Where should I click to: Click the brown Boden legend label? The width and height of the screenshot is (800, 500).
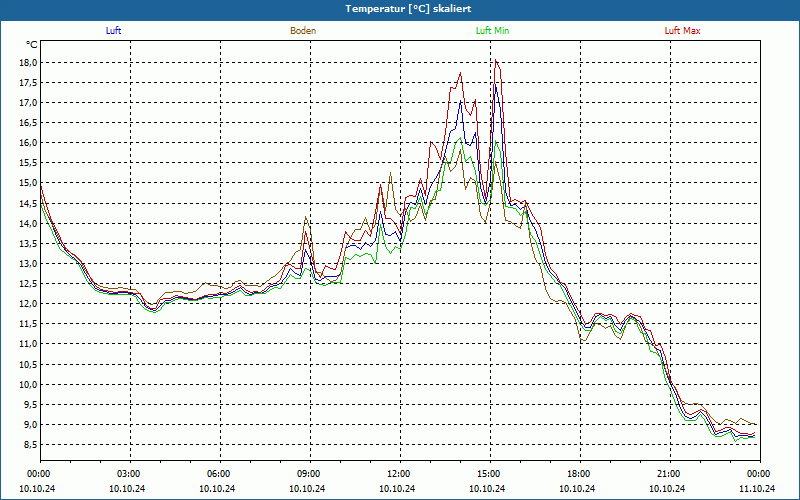click(x=303, y=31)
